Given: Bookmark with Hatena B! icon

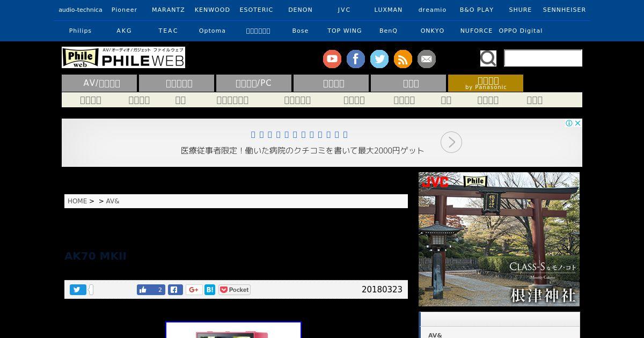Looking at the screenshot, I should 210,290.
